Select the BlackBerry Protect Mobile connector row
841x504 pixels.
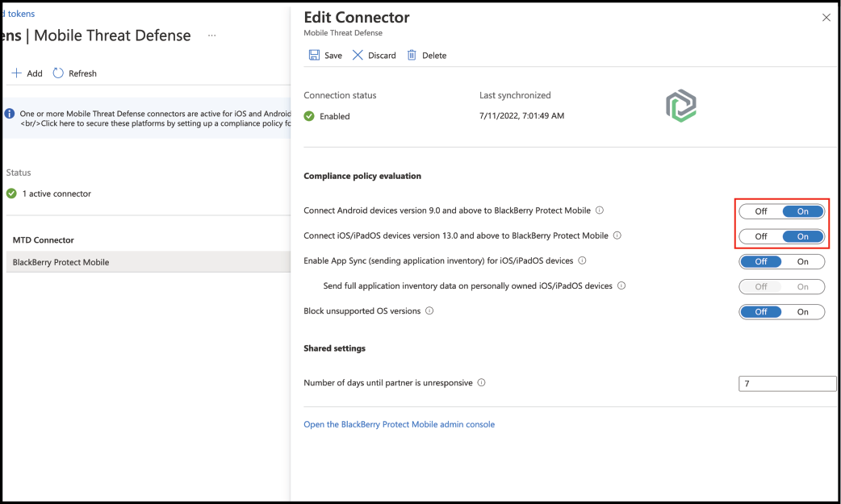coord(148,262)
